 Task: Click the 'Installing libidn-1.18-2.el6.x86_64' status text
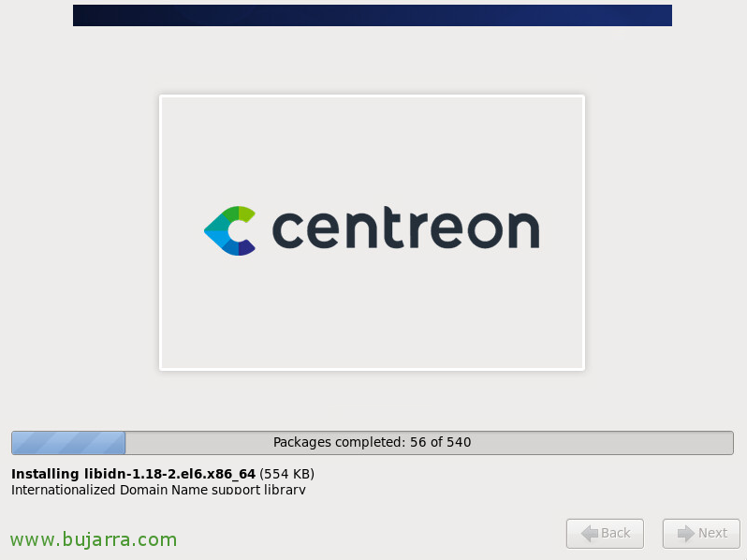point(133,474)
